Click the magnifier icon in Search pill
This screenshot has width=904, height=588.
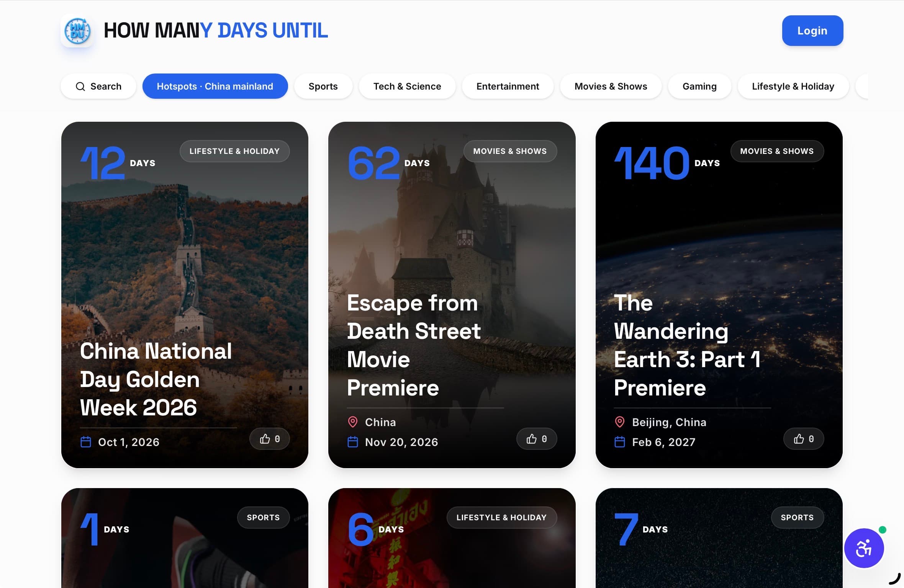(80, 87)
